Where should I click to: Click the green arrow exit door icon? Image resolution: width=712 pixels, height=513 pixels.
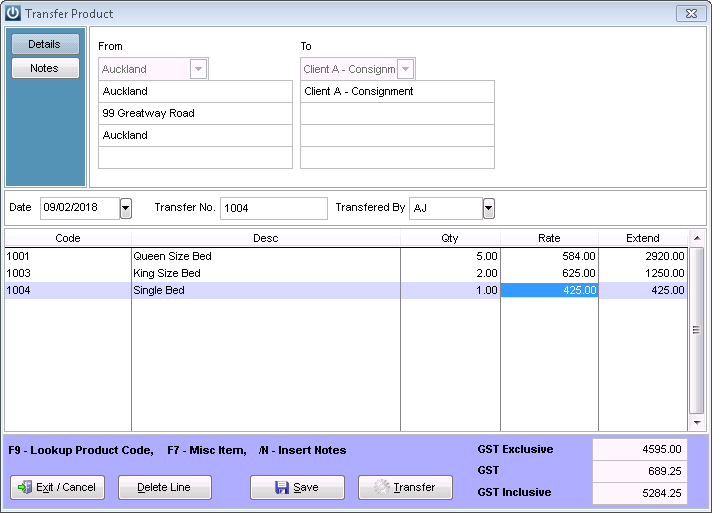tap(25, 488)
